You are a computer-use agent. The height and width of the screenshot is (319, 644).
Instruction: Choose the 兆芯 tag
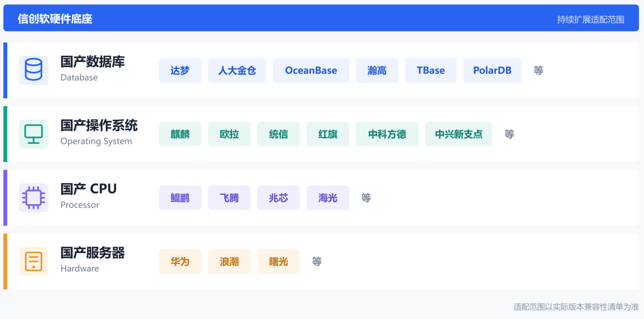(279, 198)
